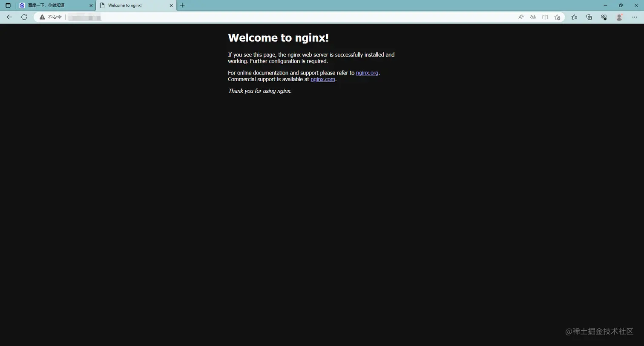The image size is (644, 346).
Task: Select the Welcome to nginx! tab
Action: [x=136, y=6]
